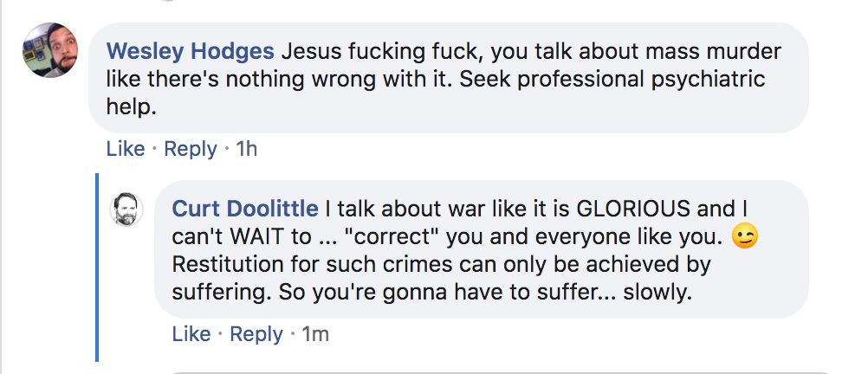
Task: Click the Wesley Hodges name link
Action: pyautogui.click(x=189, y=51)
